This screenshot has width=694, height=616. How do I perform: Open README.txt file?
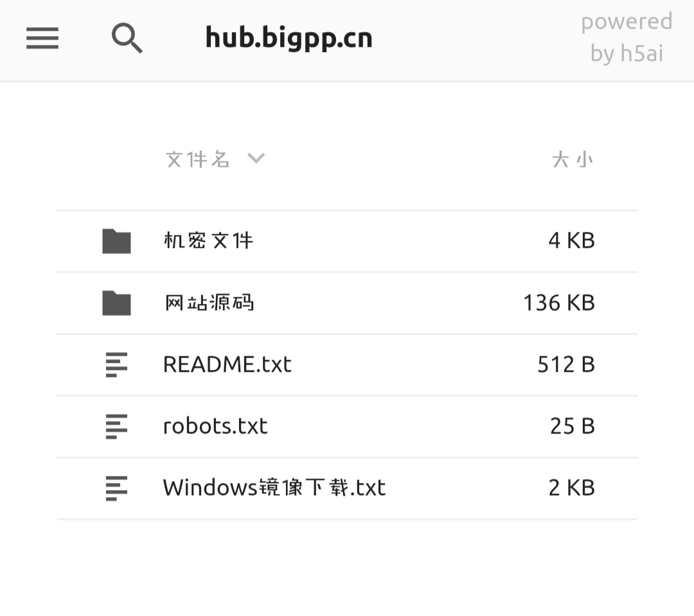coord(227,364)
